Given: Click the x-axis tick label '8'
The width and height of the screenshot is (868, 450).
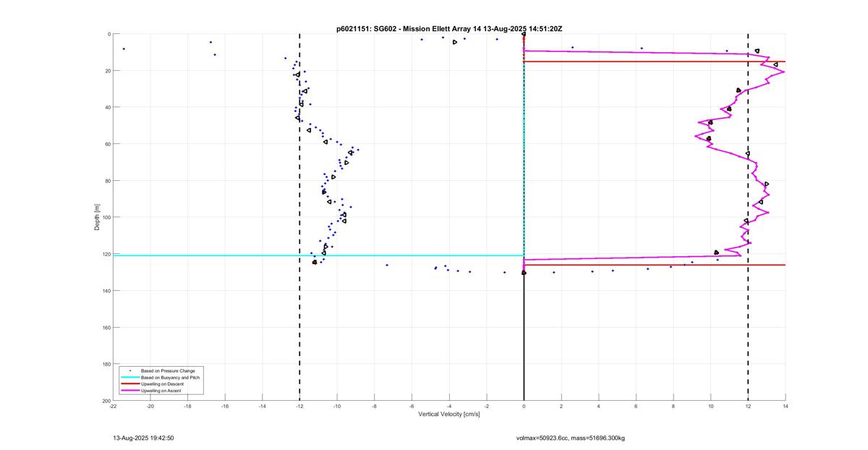Looking at the screenshot, I should (x=673, y=407).
